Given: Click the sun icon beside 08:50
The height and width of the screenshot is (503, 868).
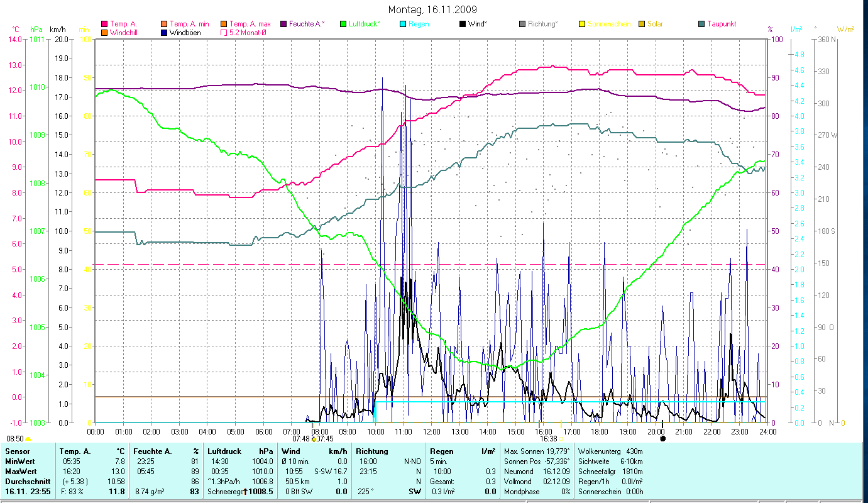Looking at the screenshot, I should [x=28, y=439].
